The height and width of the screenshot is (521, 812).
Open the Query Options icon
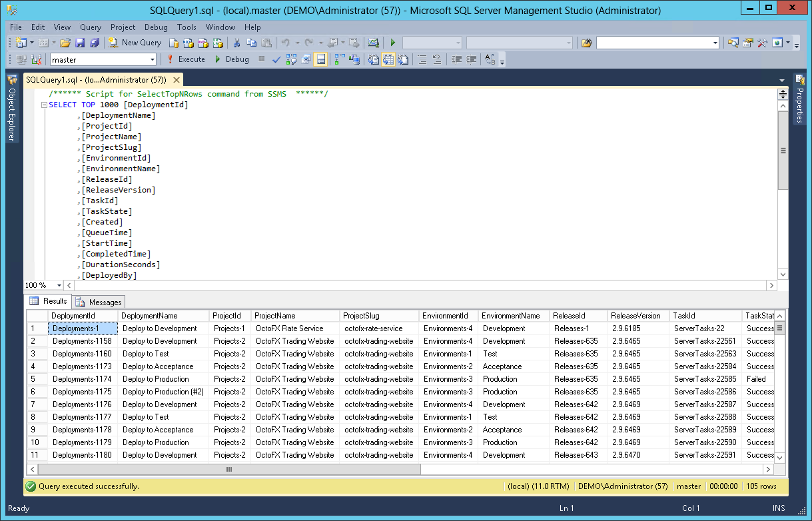[x=306, y=59]
